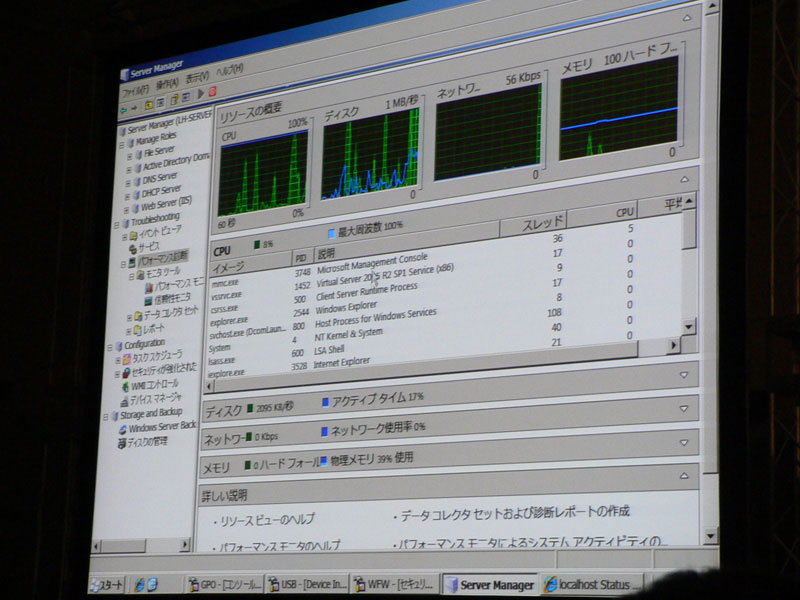Viewport: 800px width, 600px height.
Task: Open セキュリティが強化された firewall icon
Action: click(x=126, y=373)
